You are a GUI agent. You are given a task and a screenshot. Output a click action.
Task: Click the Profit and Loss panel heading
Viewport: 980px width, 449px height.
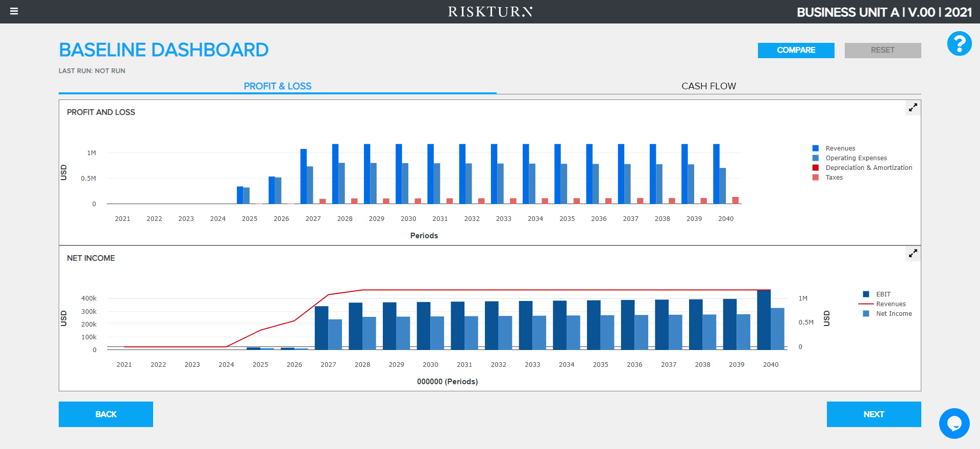tap(101, 112)
